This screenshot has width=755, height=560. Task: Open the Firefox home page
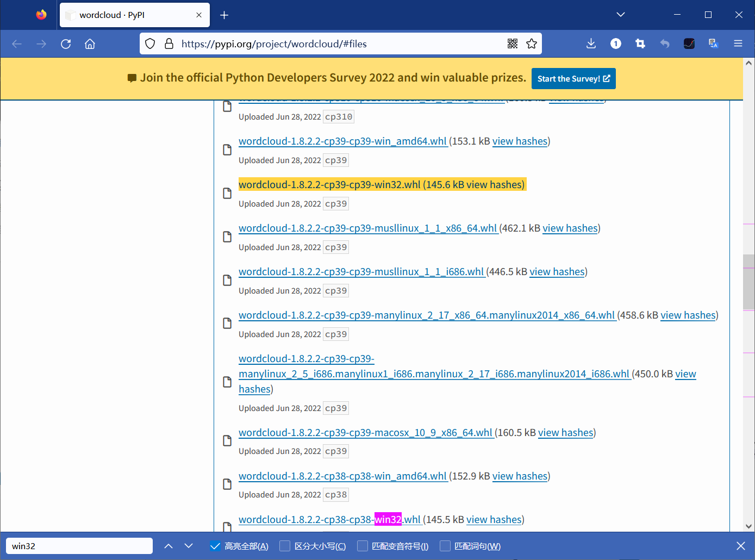tap(90, 44)
